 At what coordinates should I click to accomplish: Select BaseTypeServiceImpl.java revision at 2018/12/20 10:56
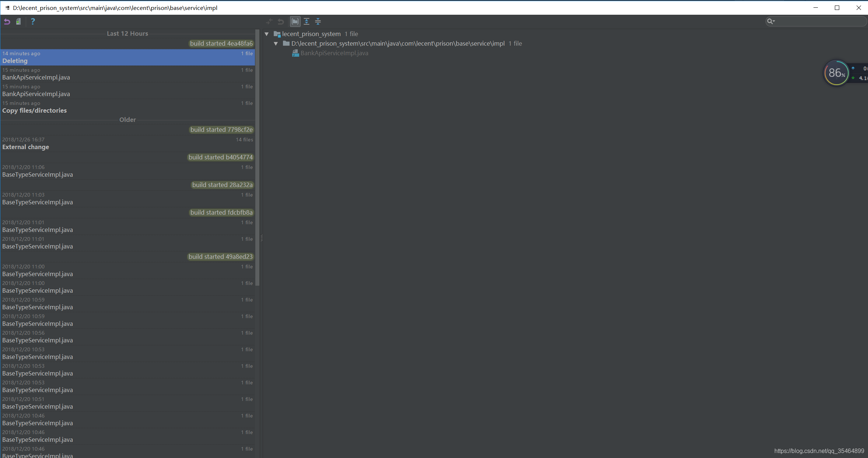[x=127, y=337]
